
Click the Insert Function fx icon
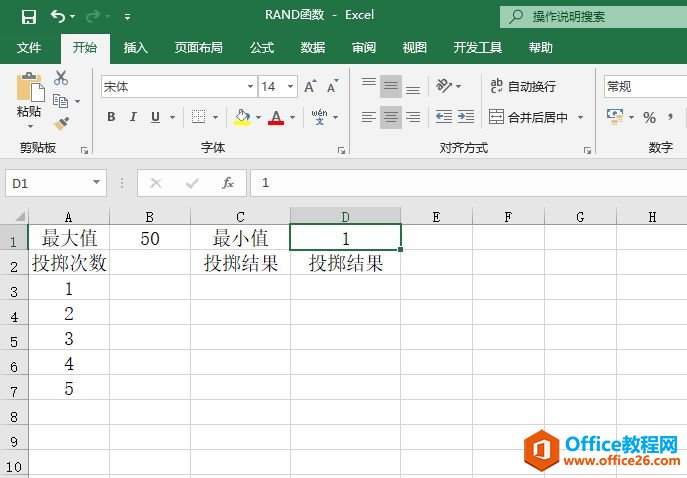228,183
